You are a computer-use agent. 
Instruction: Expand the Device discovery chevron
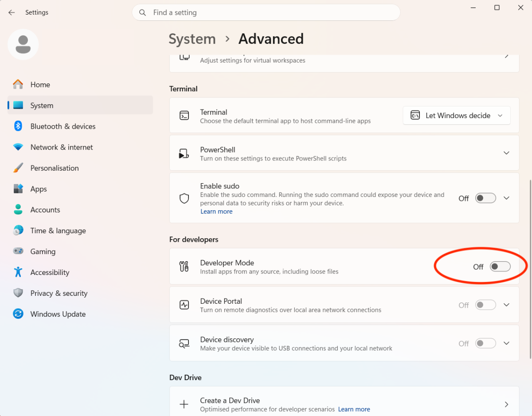point(506,343)
